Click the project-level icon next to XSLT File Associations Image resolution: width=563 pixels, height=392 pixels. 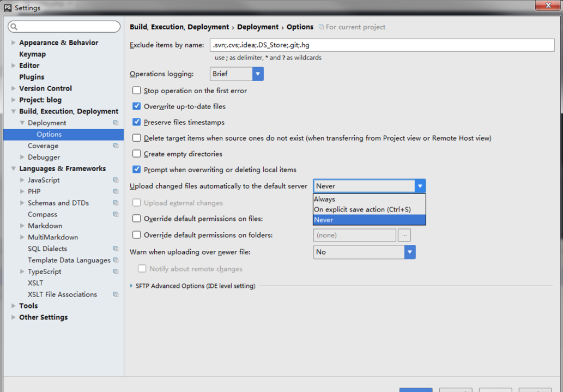116,294
